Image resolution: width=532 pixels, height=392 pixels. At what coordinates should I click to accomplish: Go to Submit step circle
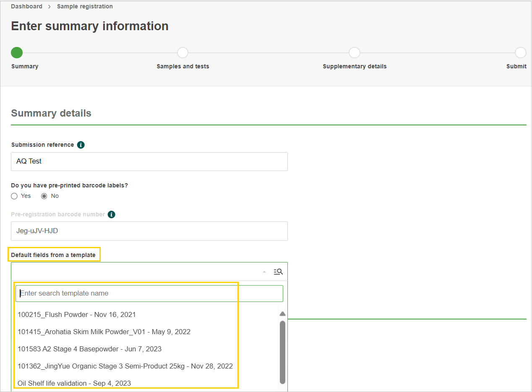[x=521, y=52]
